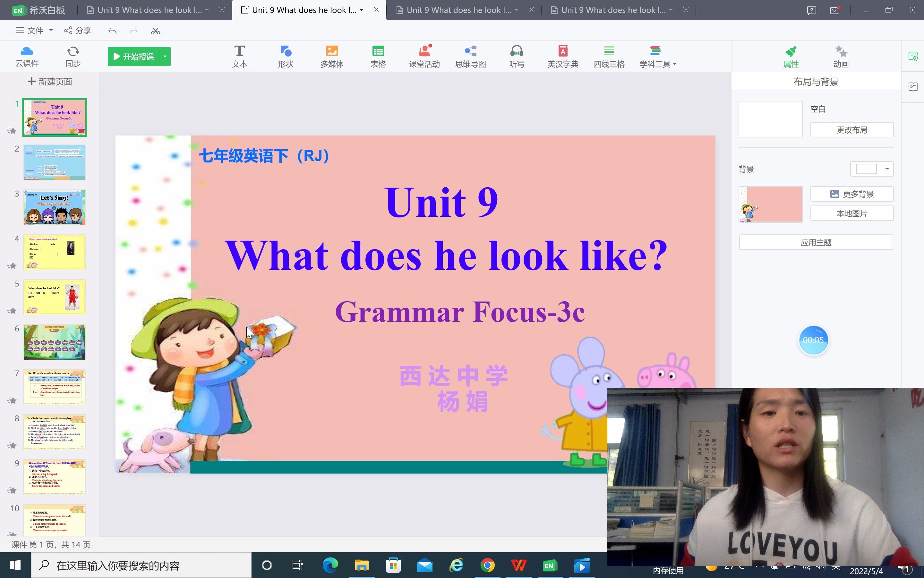This screenshot has width=924, height=578.
Task: Click the Windows search input box
Action: click(x=141, y=565)
